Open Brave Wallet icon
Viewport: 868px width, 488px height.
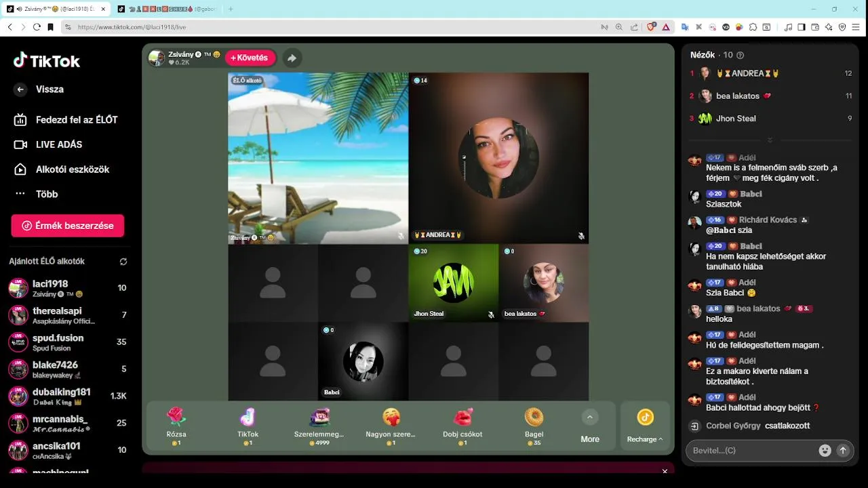coord(815,27)
